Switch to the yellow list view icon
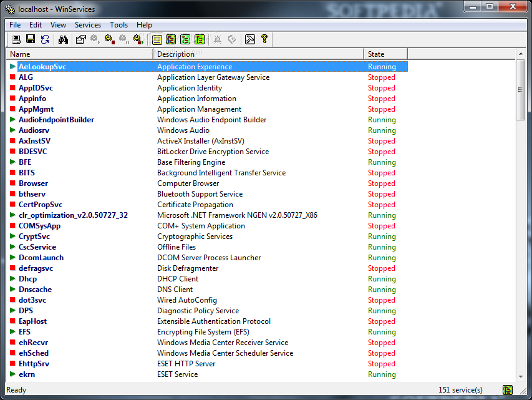Image resolution: width=532 pixels, height=400 pixels. 157,39
